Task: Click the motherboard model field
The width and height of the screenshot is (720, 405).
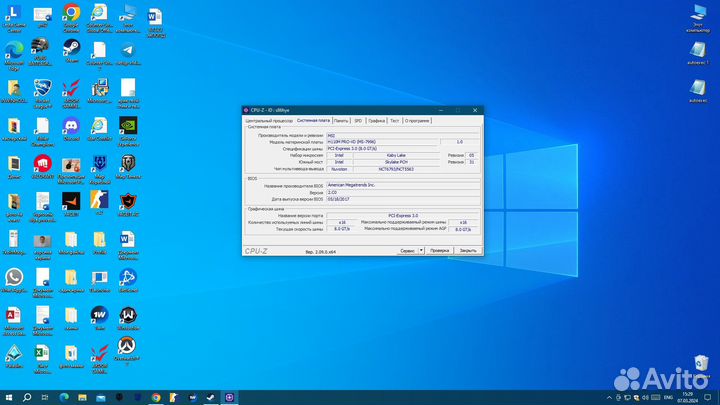Action: point(382,142)
